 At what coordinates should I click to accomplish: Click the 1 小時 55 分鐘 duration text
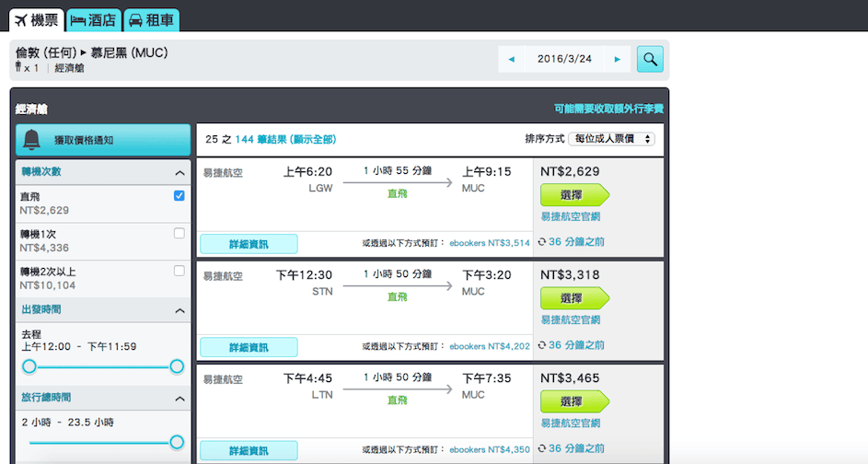pos(398,171)
